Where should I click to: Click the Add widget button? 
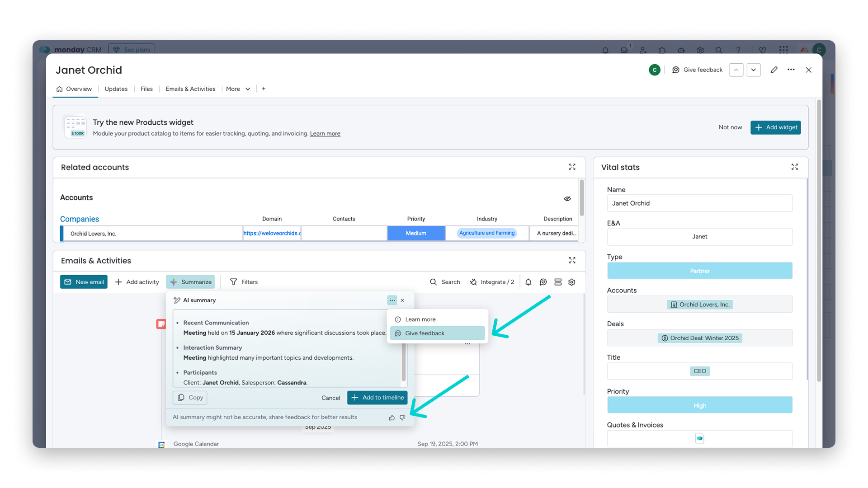[776, 127]
